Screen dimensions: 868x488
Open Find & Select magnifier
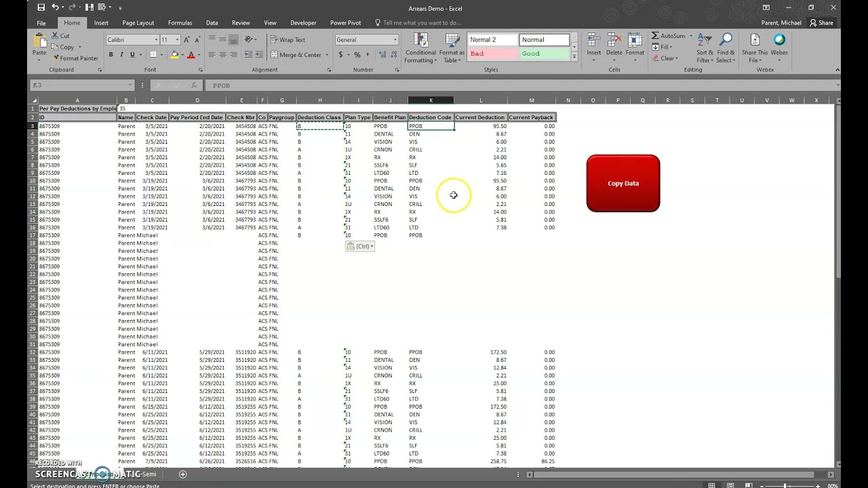(726, 49)
